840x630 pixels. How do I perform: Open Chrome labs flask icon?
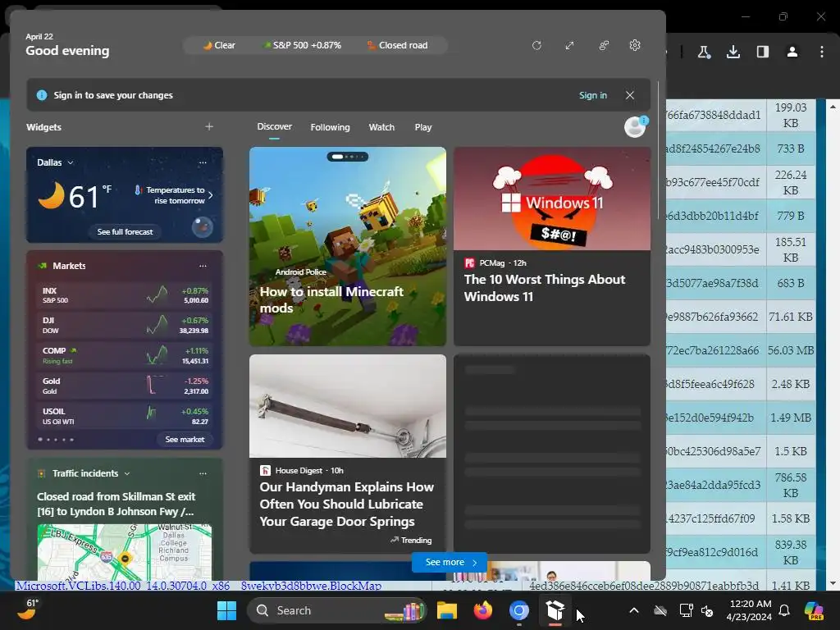(704, 52)
